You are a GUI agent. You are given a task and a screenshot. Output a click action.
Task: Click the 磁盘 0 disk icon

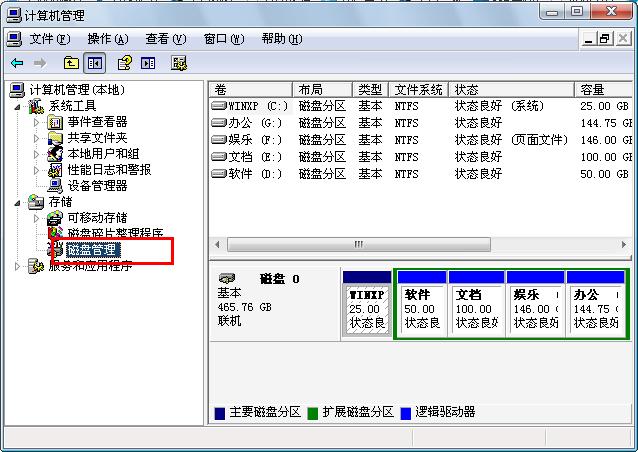(x=228, y=278)
